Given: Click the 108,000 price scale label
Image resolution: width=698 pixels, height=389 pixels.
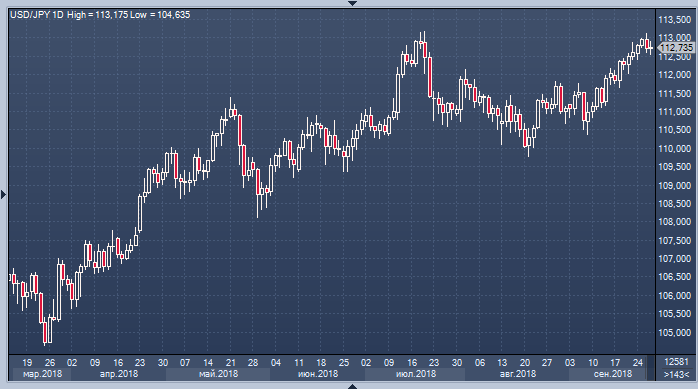Looking at the screenshot, I should (x=675, y=222).
